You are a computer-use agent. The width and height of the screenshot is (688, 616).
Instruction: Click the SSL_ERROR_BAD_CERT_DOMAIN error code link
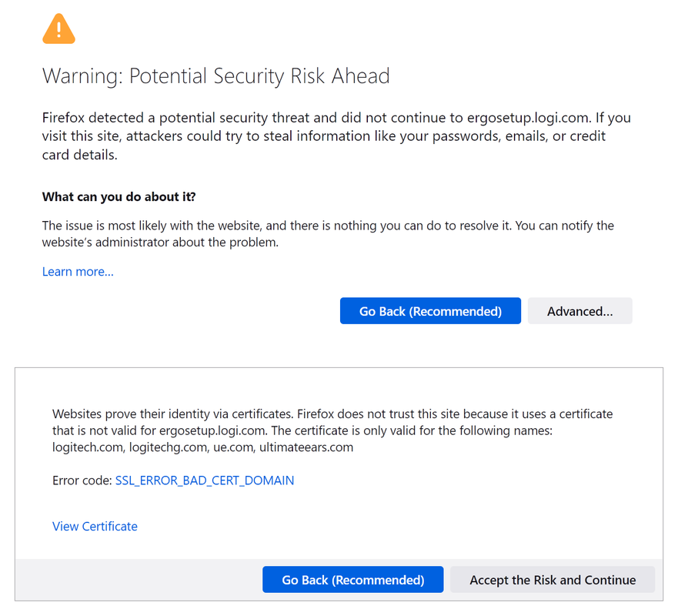click(205, 480)
